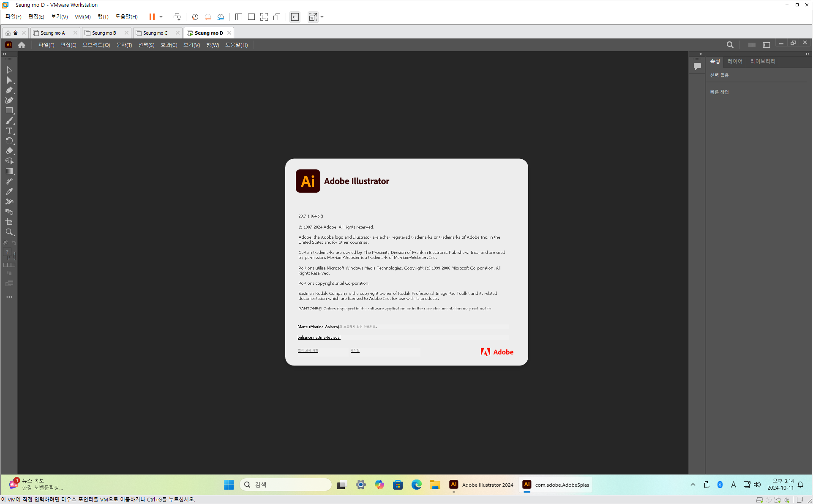Expand the Illustrator toolbar double-arrow
The width and height of the screenshot is (813, 504).
pos(5,54)
